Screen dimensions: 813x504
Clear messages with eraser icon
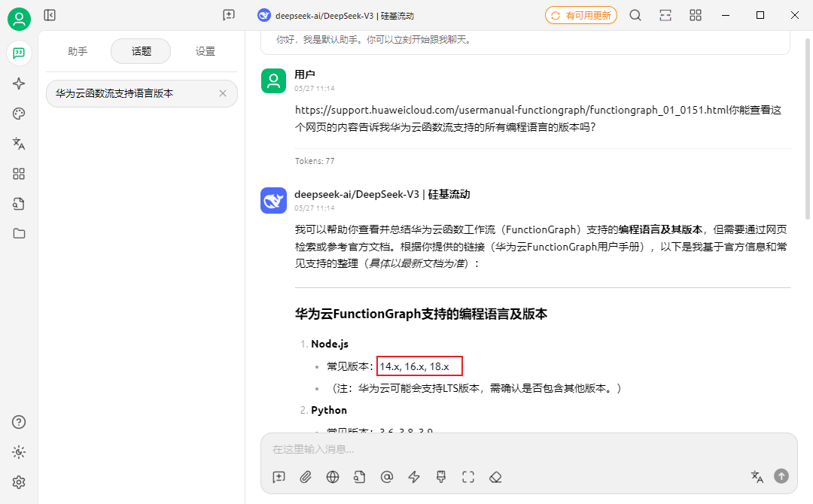tap(495, 477)
